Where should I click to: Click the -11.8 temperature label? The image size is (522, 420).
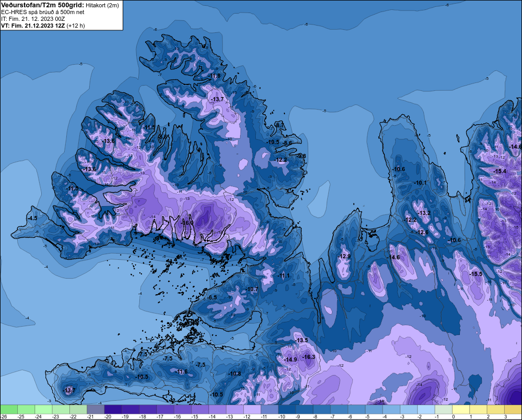[215, 76]
